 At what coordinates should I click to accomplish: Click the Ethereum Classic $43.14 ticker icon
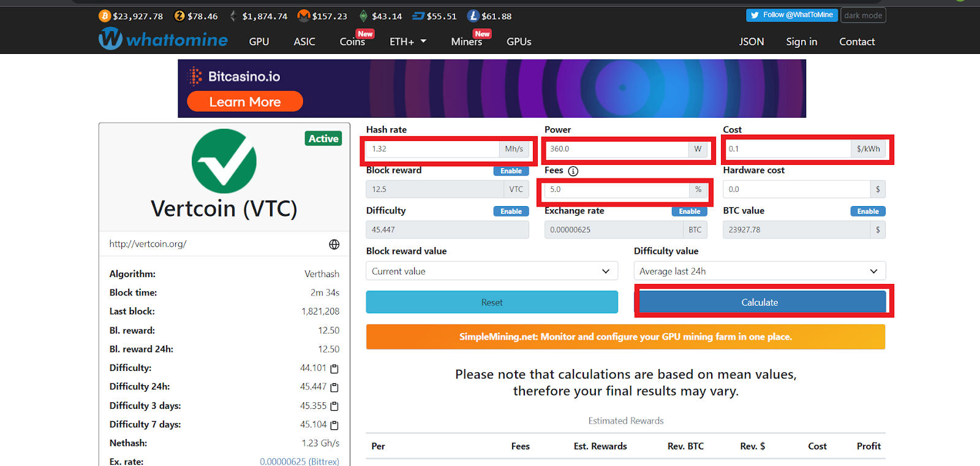tap(363, 16)
